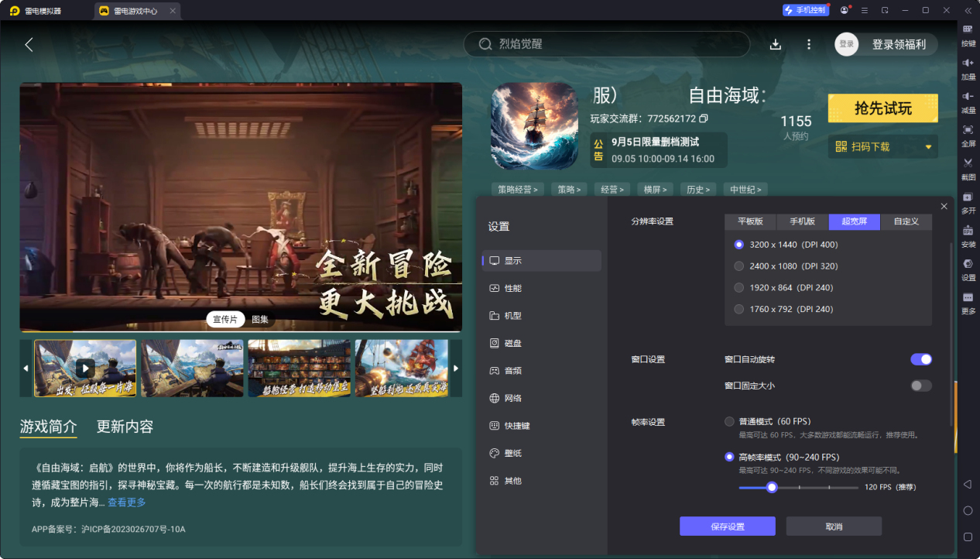Click 取消 in the settings dialog
This screenshot has height=559, width=980.
834,526
